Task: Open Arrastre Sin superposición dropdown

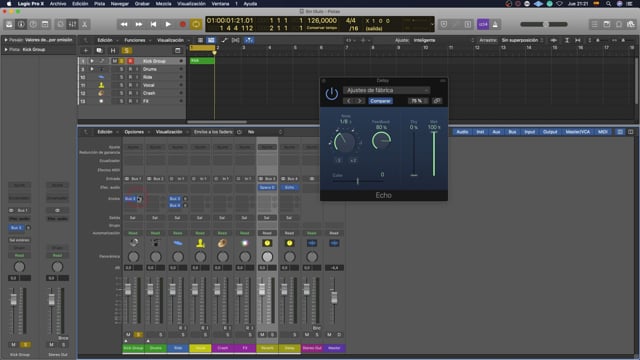Action: point(522,40)
